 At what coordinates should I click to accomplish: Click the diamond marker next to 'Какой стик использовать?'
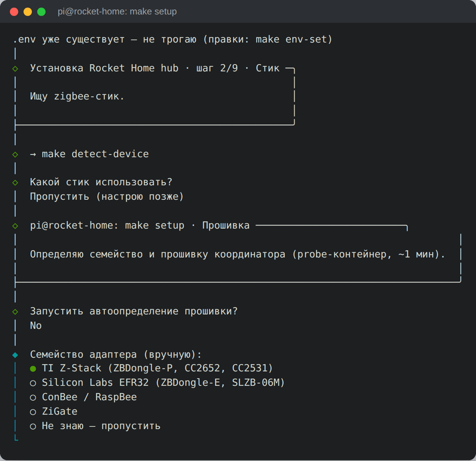pos(15,183)
